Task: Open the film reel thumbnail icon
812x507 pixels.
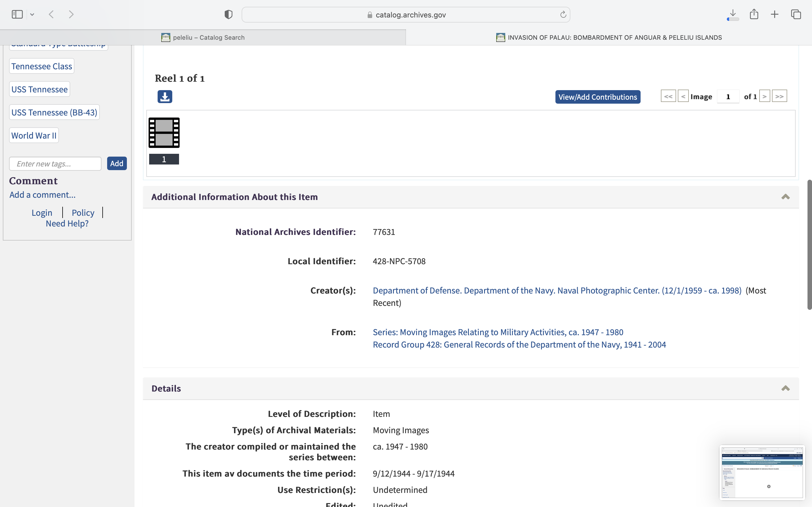Action: click(164, 133)
